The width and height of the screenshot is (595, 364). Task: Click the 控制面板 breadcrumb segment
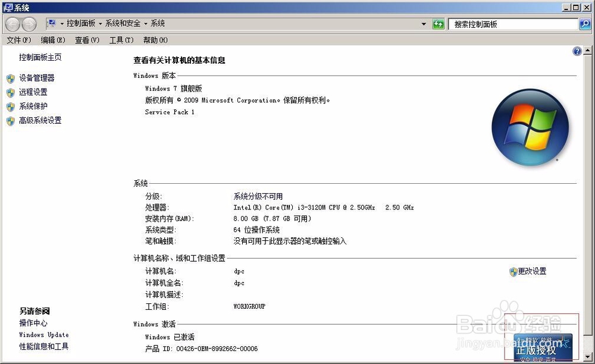coord(81,24)
